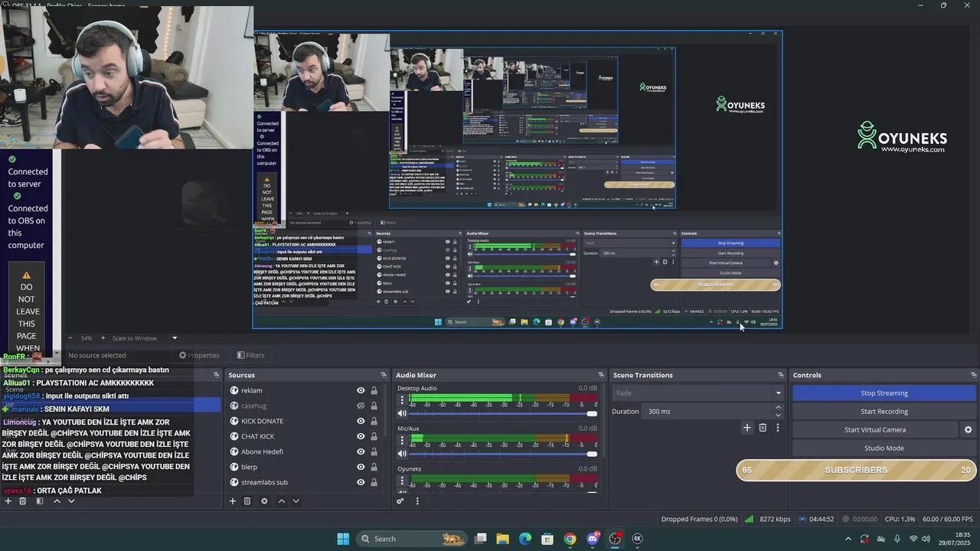Viewport: 980px width, 551px height.
Task: Hide Abone Hedefi source eye
Action: 361,452
